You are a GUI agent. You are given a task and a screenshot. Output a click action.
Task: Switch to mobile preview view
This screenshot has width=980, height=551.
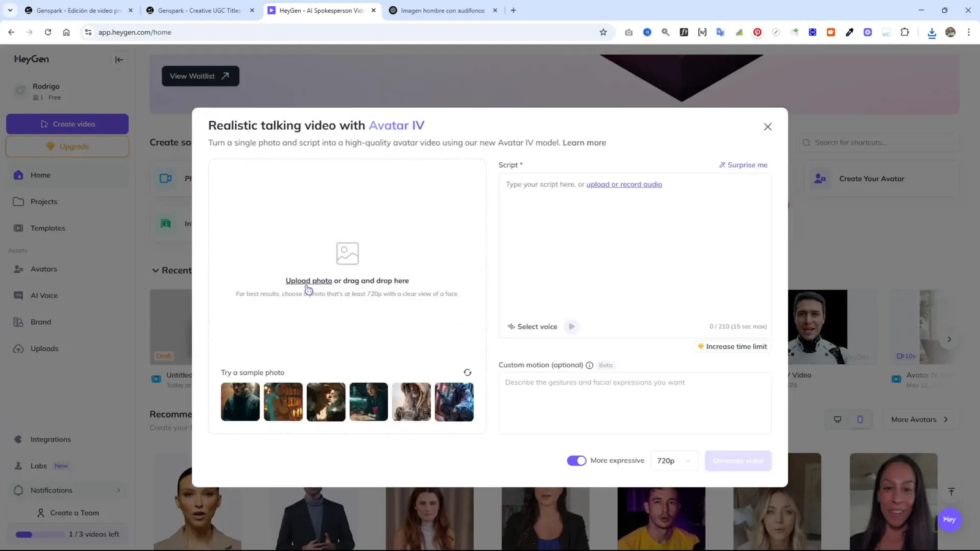(x=860, y=419)
